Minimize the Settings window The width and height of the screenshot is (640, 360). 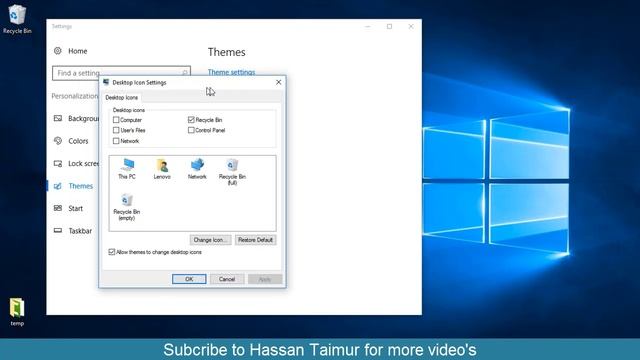(x=368, y=26)
